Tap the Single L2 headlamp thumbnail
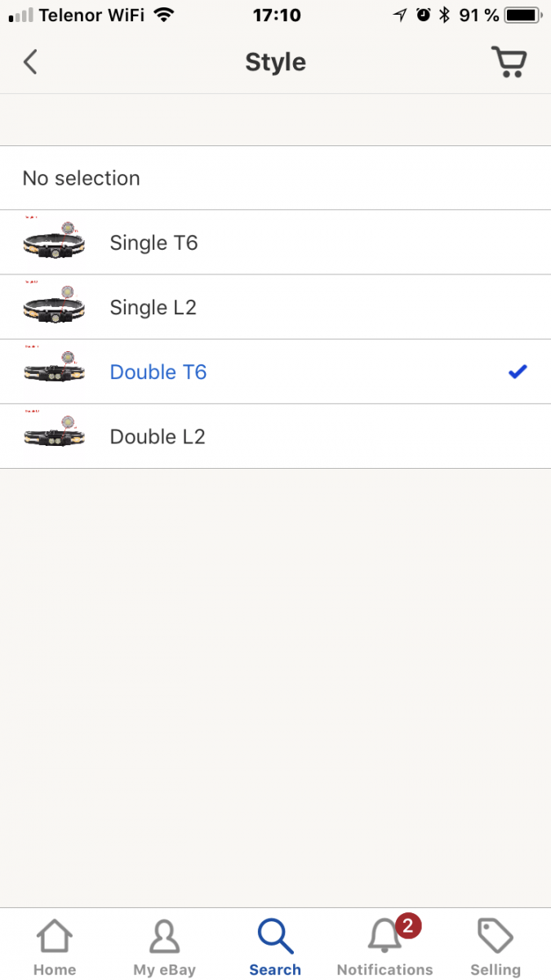Image resolution: width=551 pixels, height=980 pixels. tap(54, 307)
